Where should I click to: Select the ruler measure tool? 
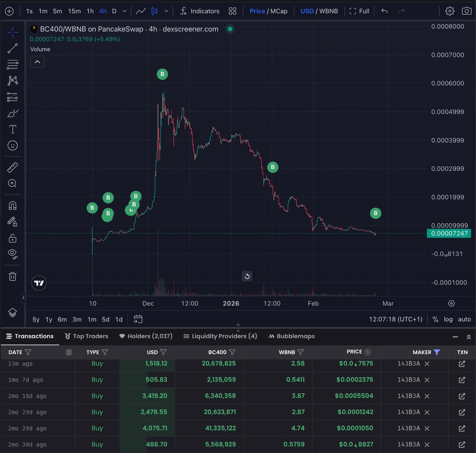tap(13, 167)
